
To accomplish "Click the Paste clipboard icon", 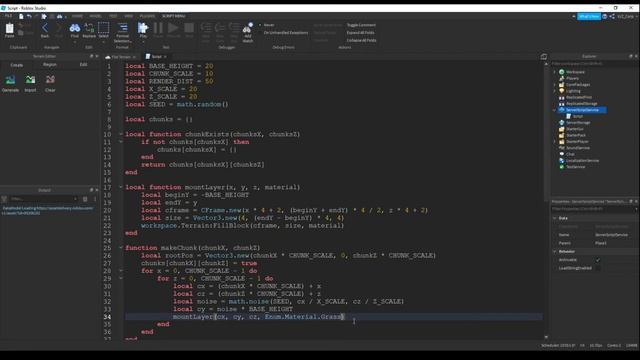I will click(9, 29).
